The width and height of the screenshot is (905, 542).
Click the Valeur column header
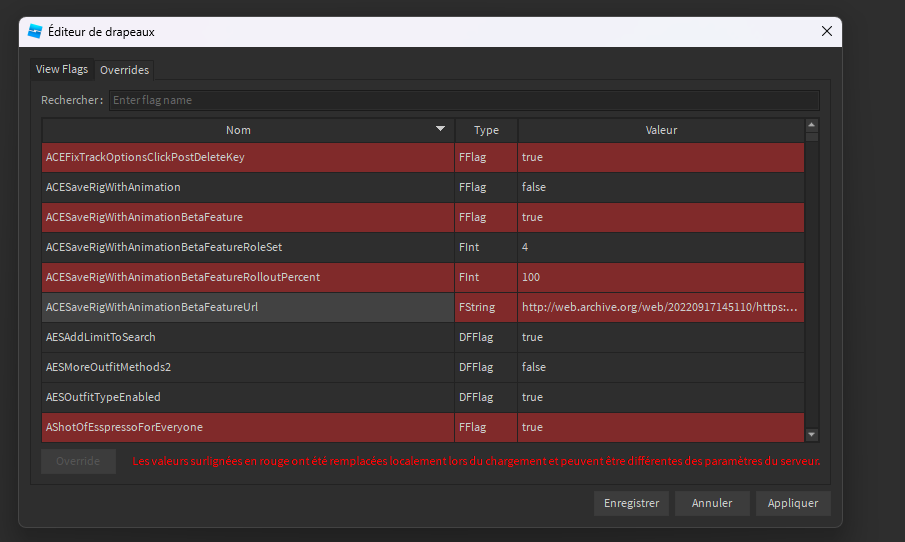click(x=660, y=130)
